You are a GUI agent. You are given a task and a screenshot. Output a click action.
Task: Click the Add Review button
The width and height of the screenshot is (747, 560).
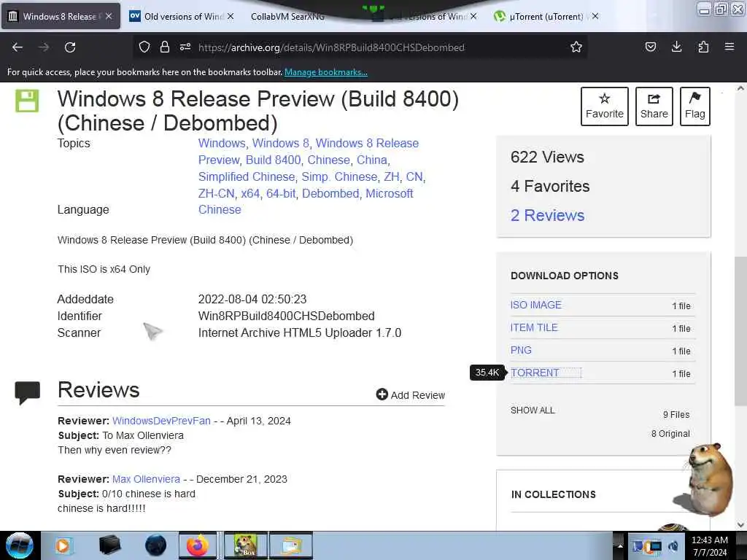(410, 394)
